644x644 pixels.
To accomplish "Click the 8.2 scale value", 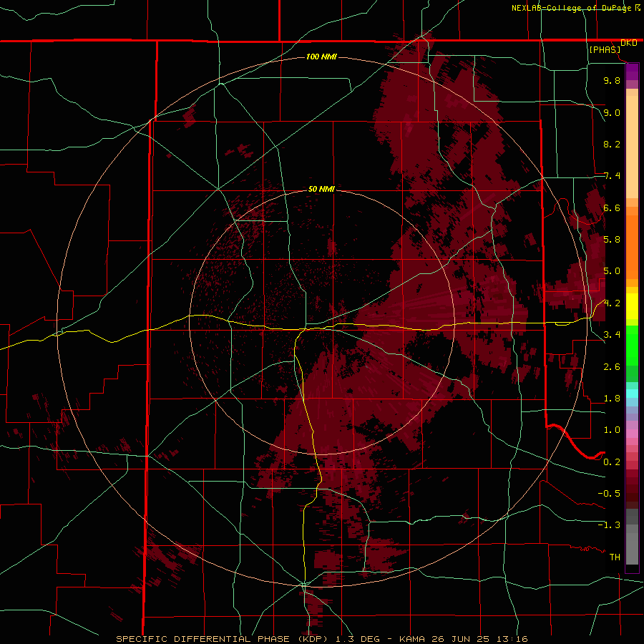I will pyautogui.click(x=612, y=144).
